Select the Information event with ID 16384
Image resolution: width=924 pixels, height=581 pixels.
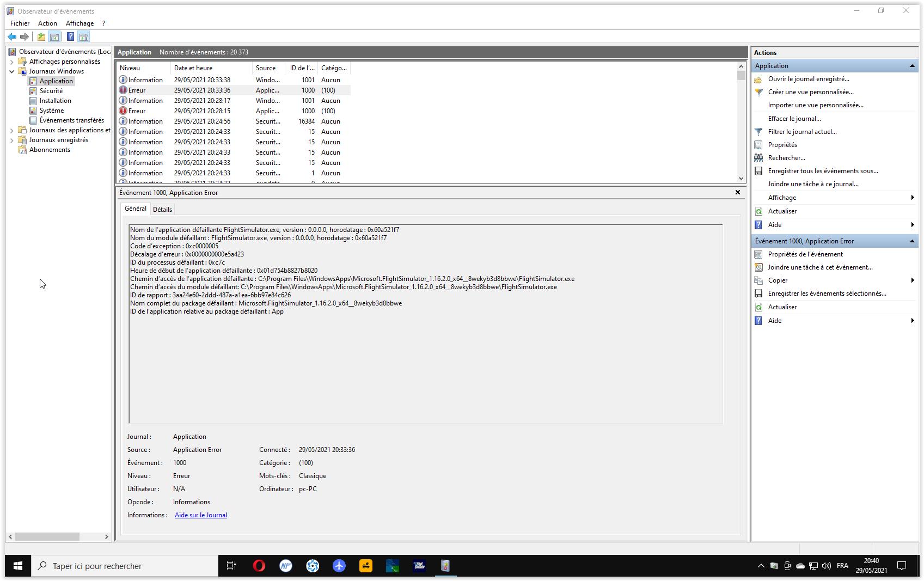234,121
